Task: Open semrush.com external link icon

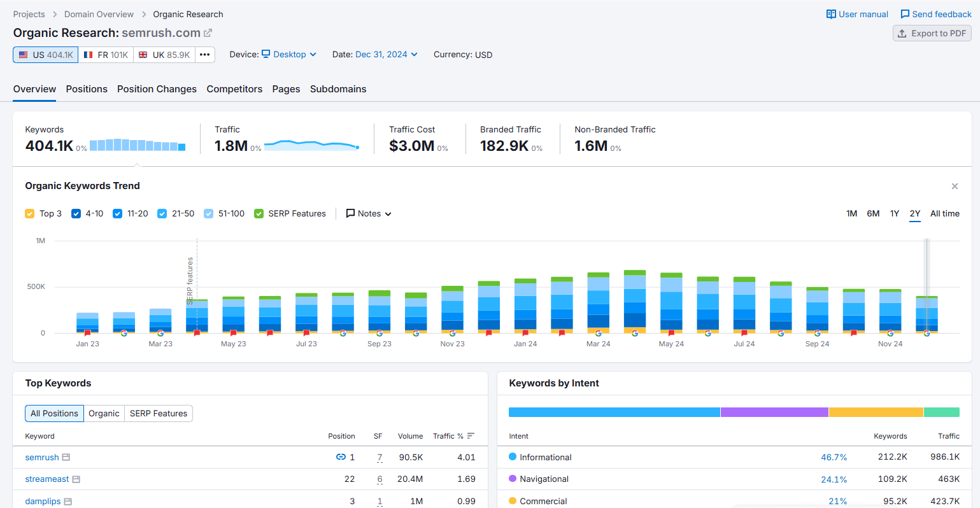Action: coord(208,33)
